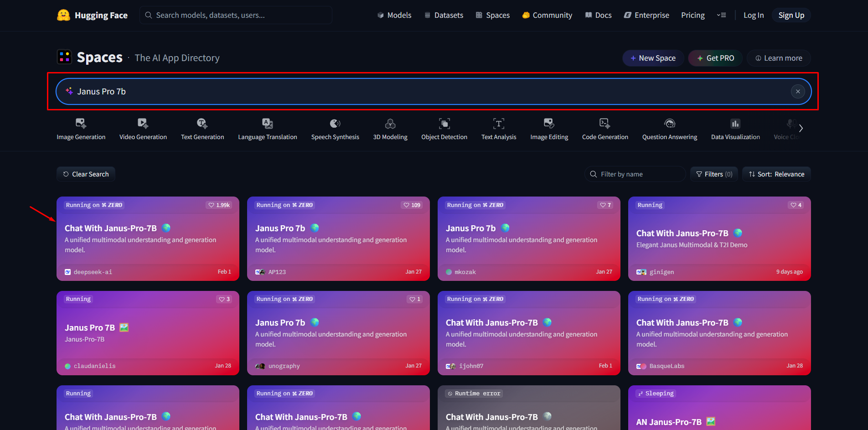Click the claudanielis author avatar
The image size is (868, 430).
pyautogui.click(x=68, y=366)
